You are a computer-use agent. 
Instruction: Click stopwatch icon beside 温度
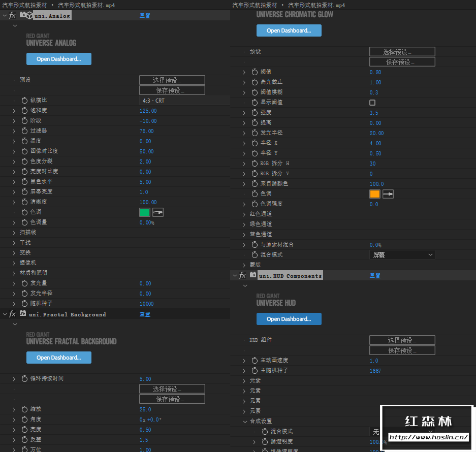[x=24, y=141]
